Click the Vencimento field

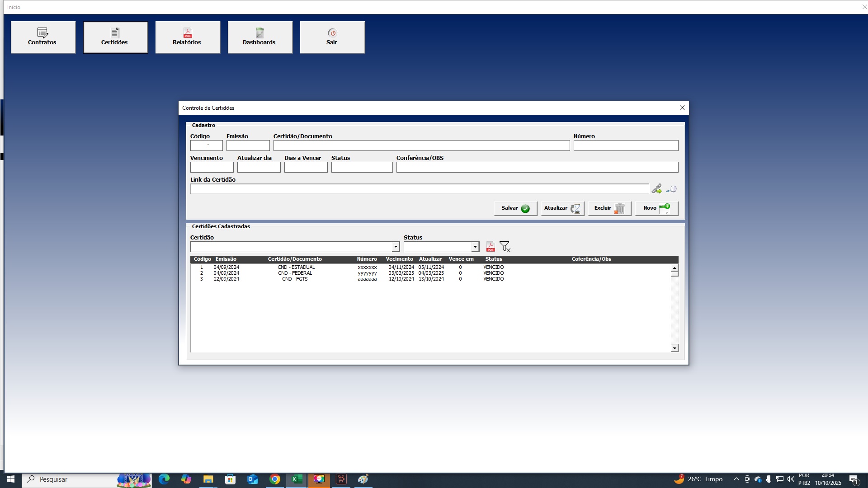[x=212, y=167]
